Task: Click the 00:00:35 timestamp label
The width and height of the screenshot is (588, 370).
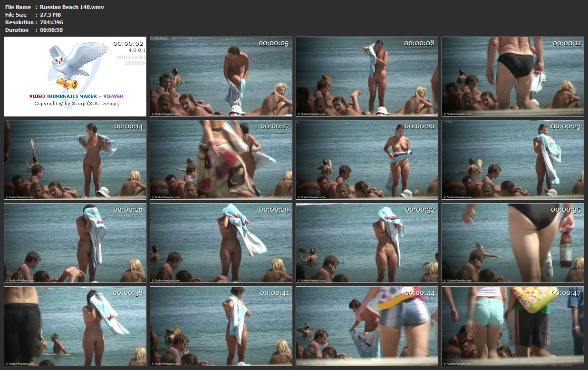Action: point(566,210)
